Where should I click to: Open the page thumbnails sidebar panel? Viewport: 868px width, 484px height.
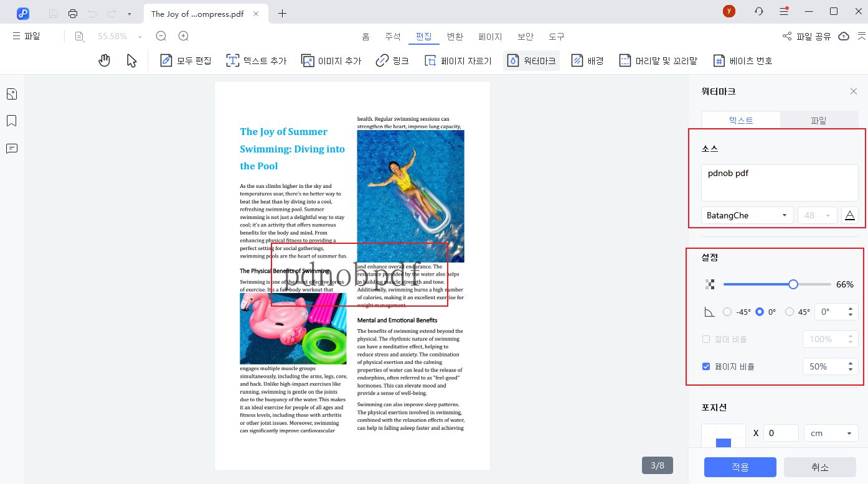(11, 94)
